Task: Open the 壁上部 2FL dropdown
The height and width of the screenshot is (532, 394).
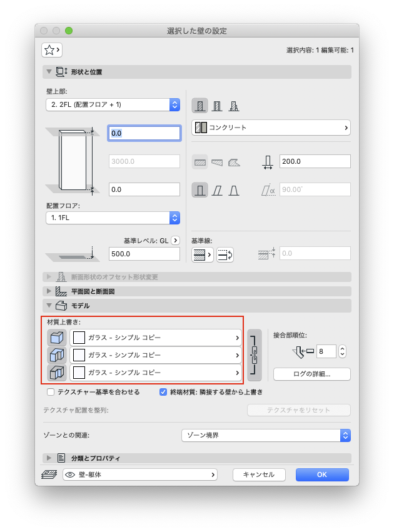Action: pos(113,105)
